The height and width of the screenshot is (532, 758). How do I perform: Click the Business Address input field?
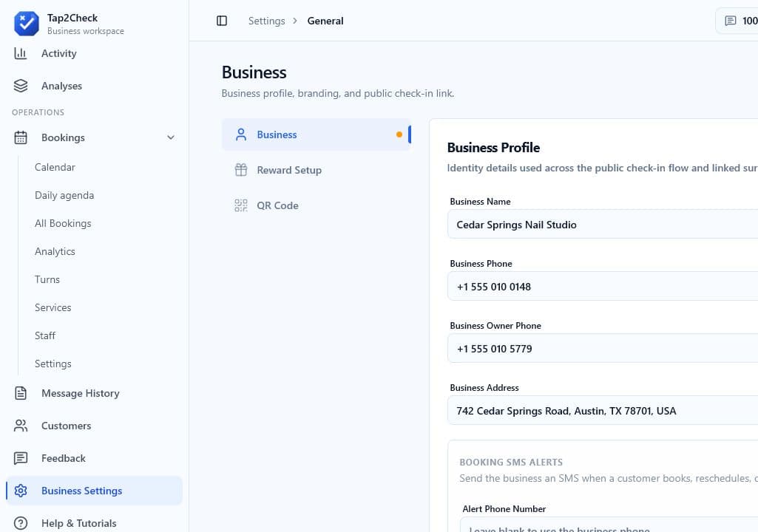coord(603,410)
